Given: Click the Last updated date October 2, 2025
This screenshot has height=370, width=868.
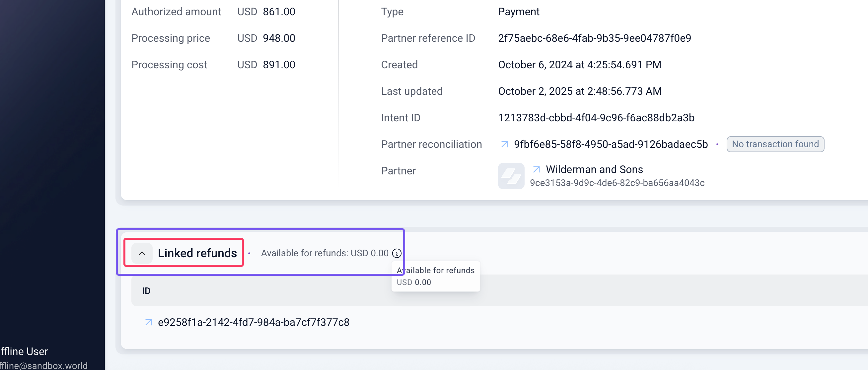Looking at the screenshot, I should [x=580, y=91].
